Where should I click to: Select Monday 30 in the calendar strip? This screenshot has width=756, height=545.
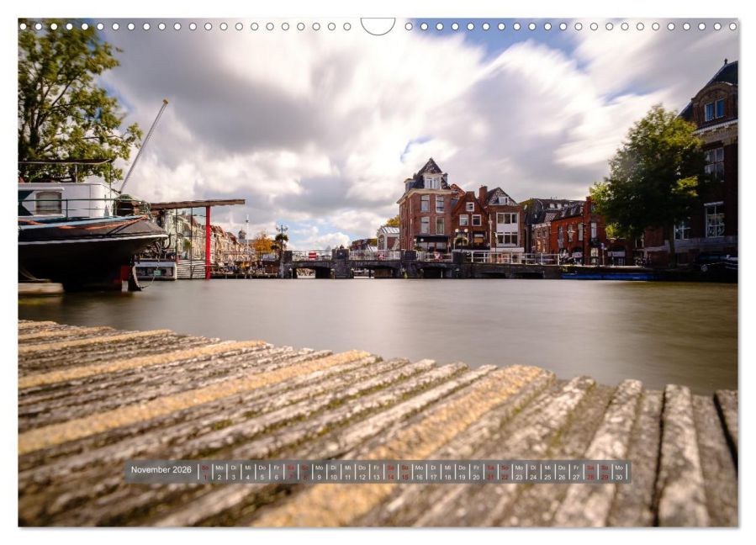click(619, 472)
